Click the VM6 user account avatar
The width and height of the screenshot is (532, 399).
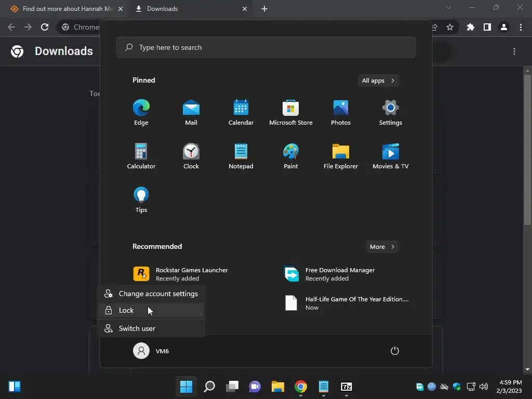141,351
